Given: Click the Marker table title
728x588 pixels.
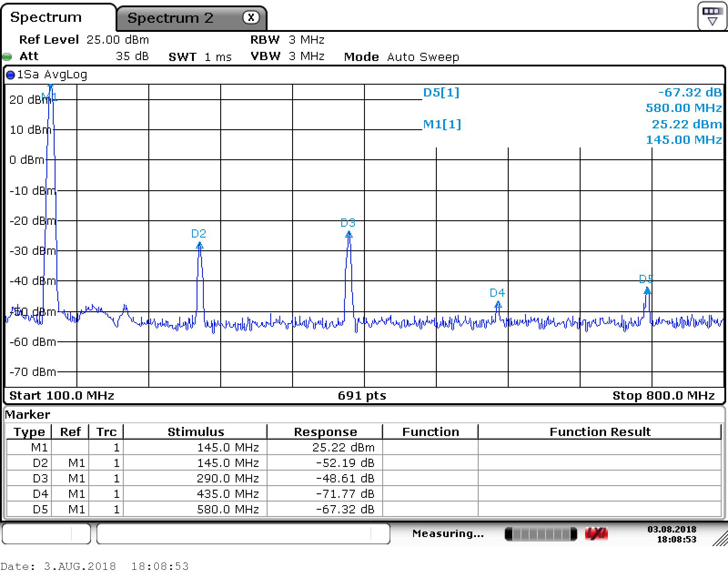Looking at the screenshot, I should click(27, 415).
